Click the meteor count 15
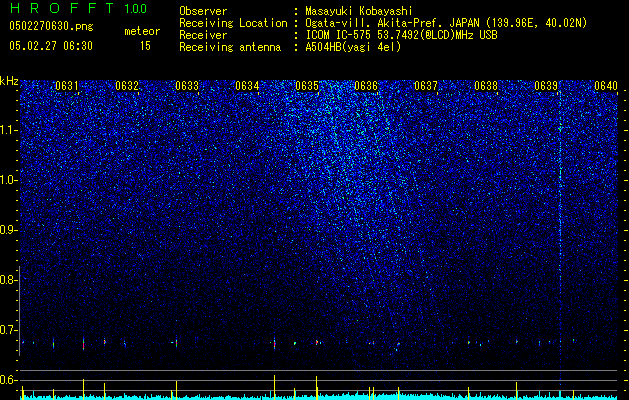Viewport: 629px width, 400px height. point(145,46)
